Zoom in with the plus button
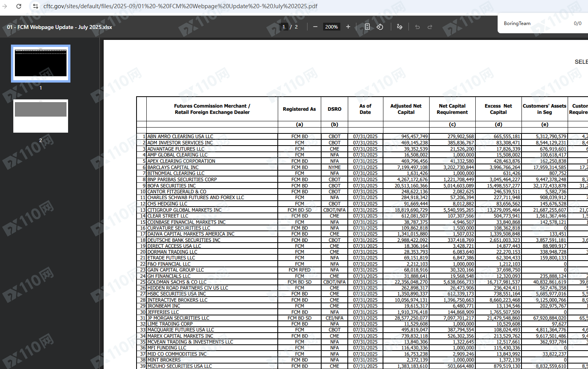Viewport: 588px width, 369px height. 348,27
